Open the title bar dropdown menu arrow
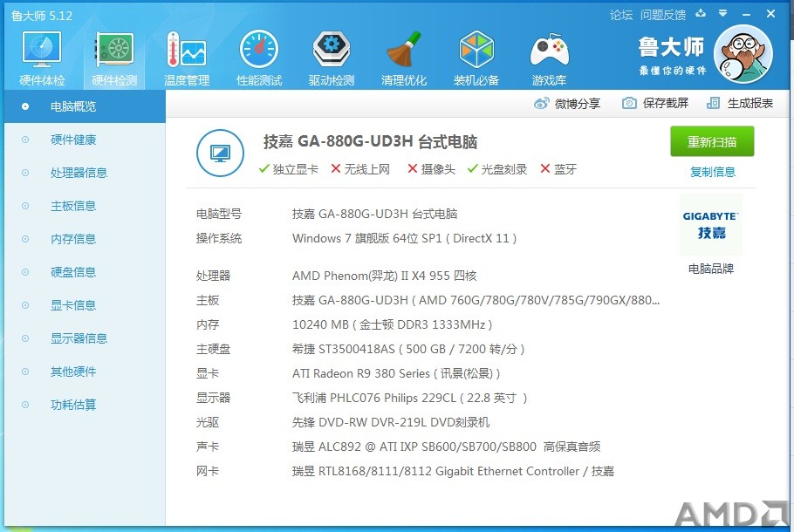 (x=723, y=13)
